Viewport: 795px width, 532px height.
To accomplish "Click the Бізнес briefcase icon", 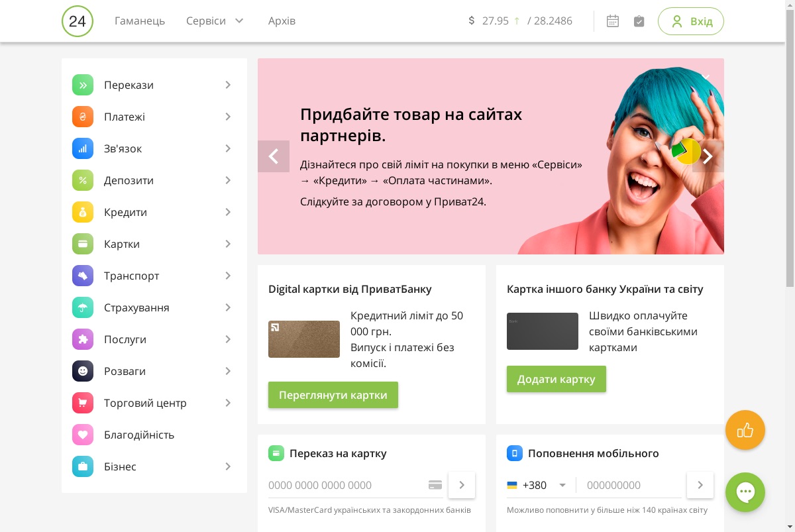I will point(83,466).
